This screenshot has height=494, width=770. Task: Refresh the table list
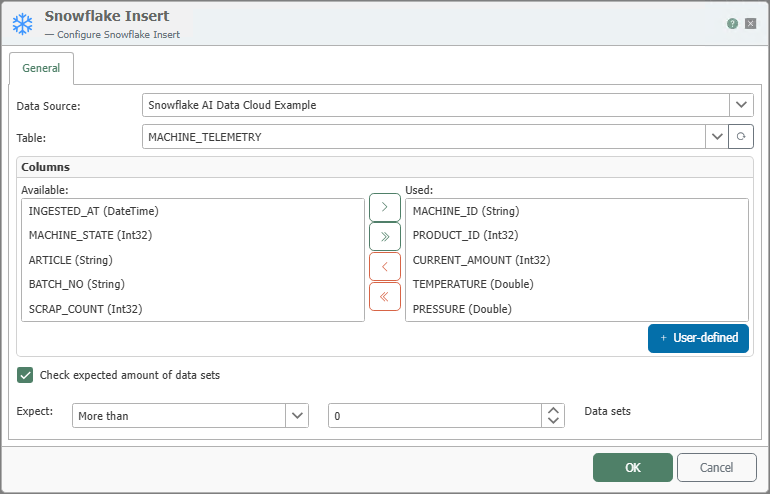pyautogui.click(x=741, y=137)
